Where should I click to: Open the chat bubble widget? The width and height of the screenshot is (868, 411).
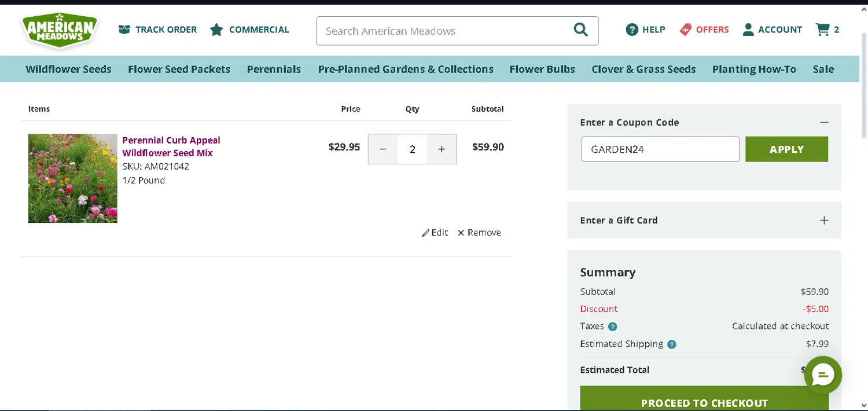(x=823, y=375)
